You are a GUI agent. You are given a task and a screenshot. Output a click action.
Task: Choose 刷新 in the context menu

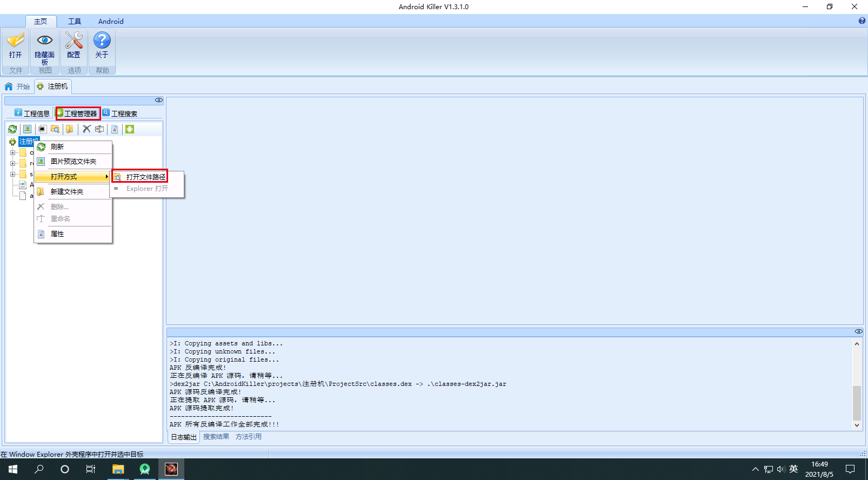tap(73, 147)
